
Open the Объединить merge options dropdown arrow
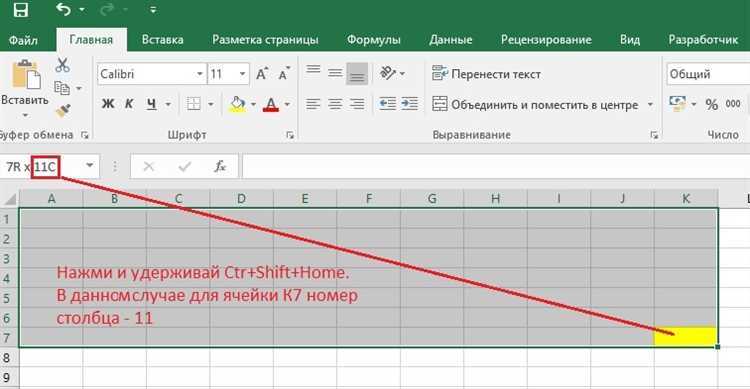(650, 104)
